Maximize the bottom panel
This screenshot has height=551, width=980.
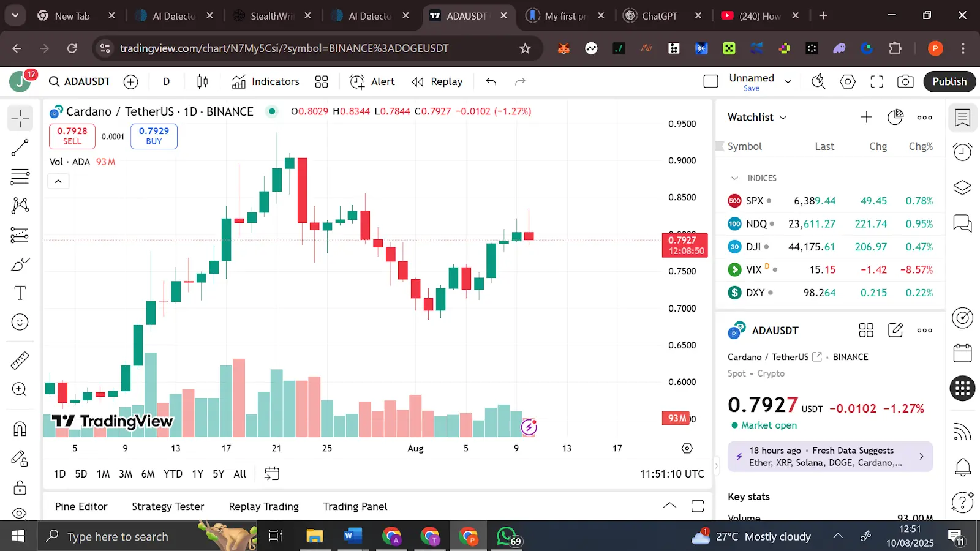(698, 506)
